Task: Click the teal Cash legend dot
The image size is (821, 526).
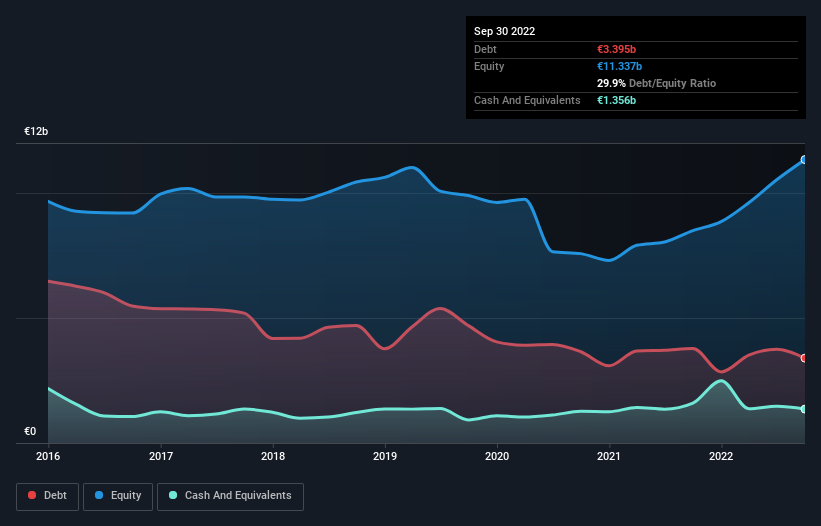Action: [173, 495]
